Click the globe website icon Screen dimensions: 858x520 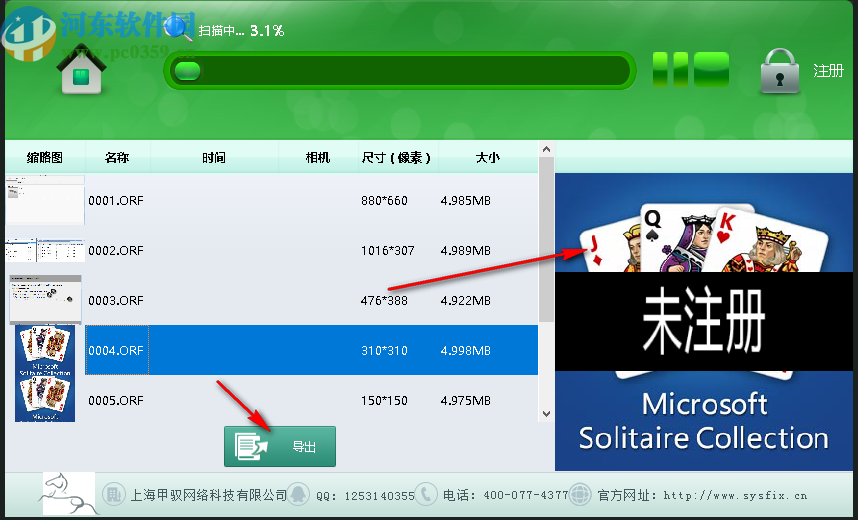click(x=580, y=494)
